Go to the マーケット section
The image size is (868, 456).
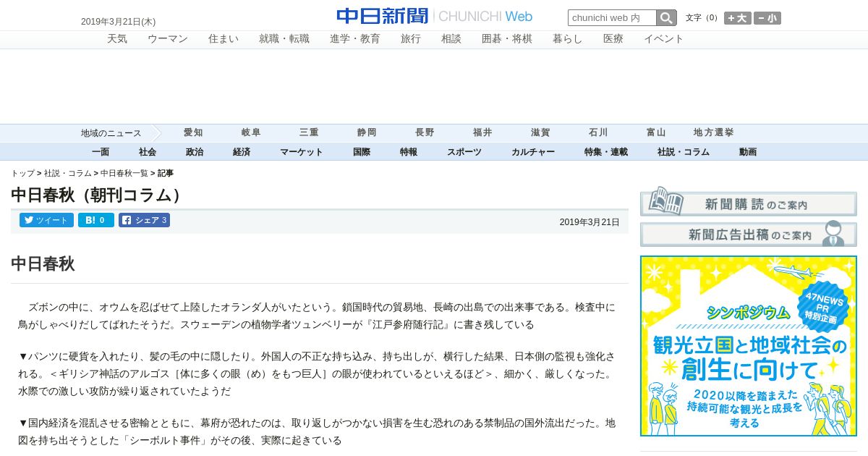[x=302, y=152]
